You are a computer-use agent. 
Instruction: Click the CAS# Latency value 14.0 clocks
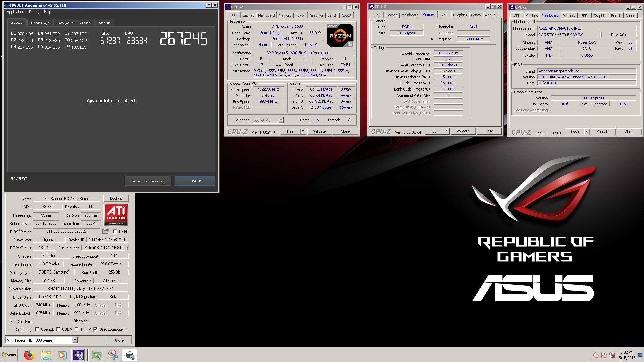coord(448,65)
